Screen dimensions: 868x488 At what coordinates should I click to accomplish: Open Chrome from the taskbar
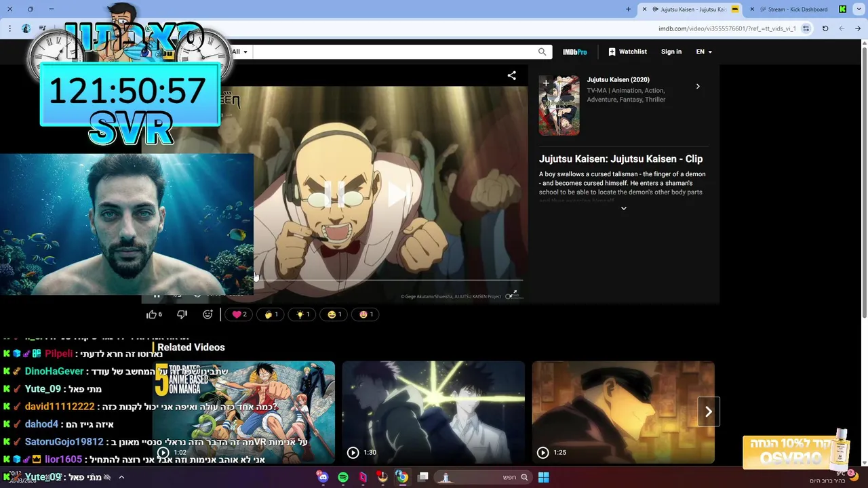pyautogui.click(x=402, y=477)
